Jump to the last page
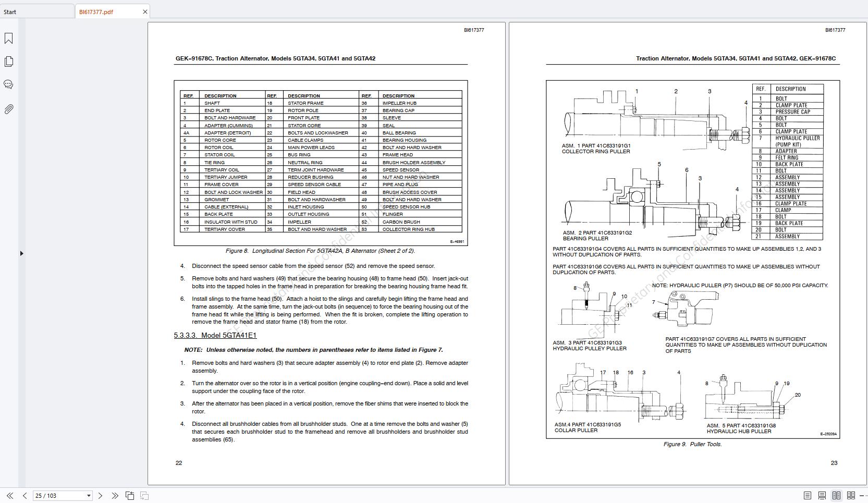 click(x=115, y=496)
